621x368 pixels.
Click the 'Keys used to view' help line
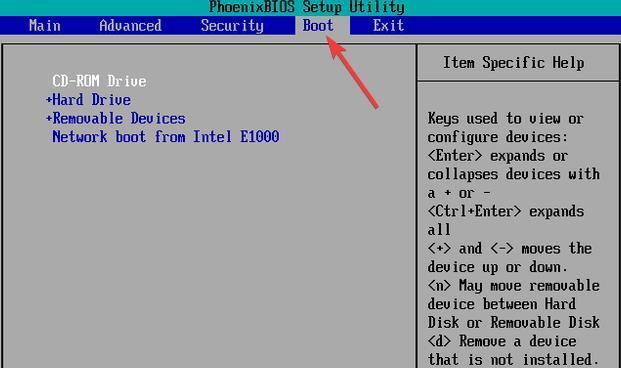505,118
